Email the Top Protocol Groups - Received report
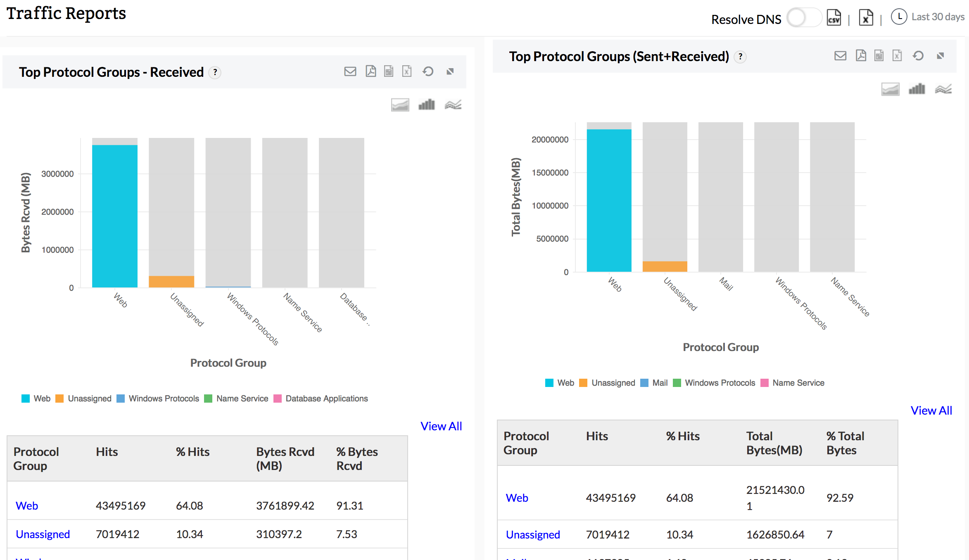 pos(350,71)
